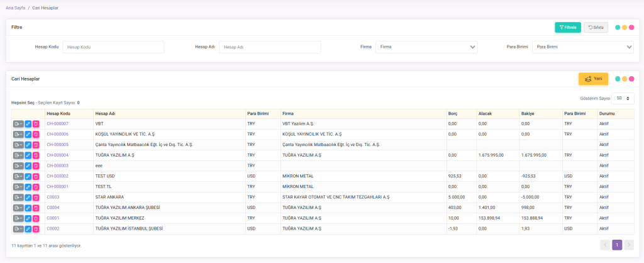
Task: Click the Filtrele button
Action: coord(567,28)
